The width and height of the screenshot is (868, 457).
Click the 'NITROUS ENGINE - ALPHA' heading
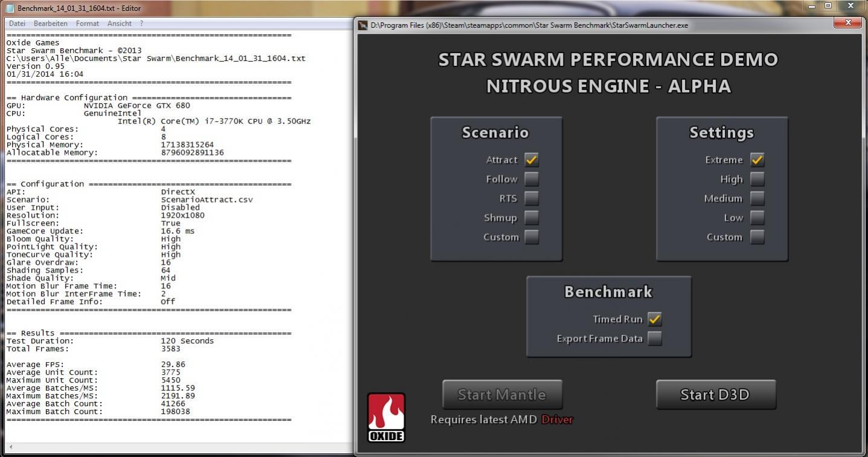609,86
